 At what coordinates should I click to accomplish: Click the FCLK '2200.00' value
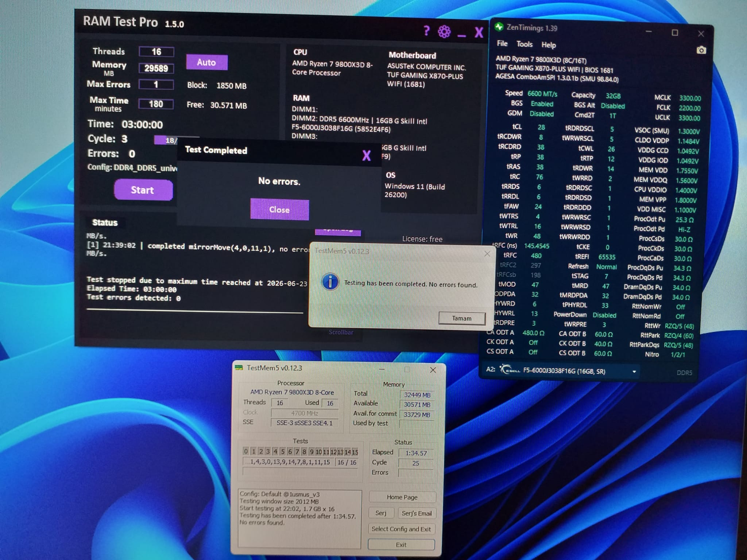689,108
